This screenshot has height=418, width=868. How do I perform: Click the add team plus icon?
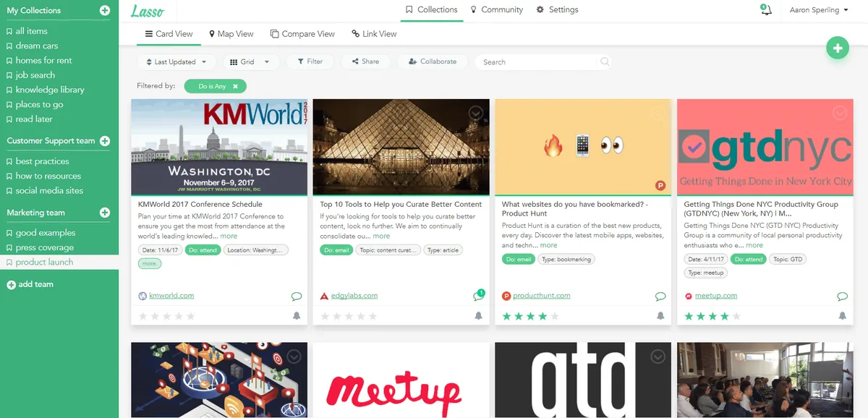[x=11, y=285]
